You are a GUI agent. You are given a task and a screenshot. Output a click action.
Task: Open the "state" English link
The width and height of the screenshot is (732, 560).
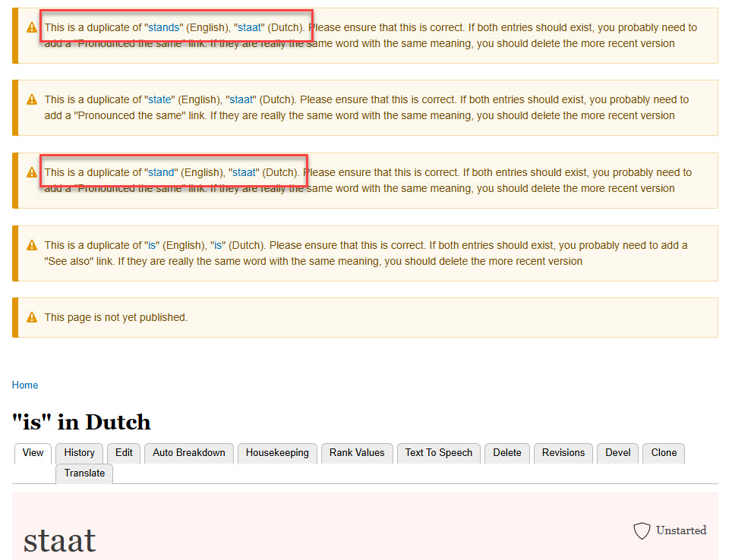[x=160, y=99]
